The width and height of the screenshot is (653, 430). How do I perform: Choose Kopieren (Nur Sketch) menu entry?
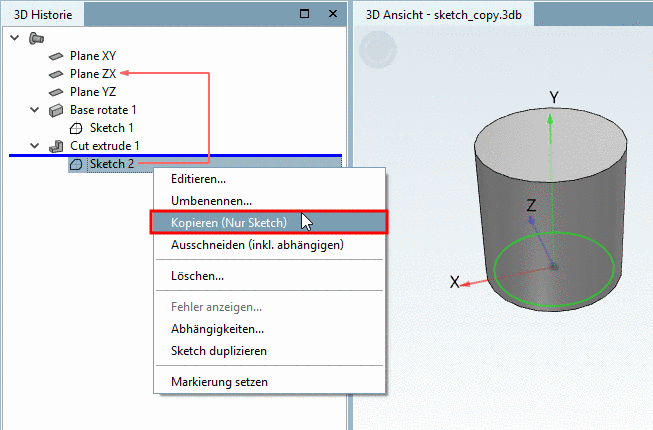pos(269,223)
